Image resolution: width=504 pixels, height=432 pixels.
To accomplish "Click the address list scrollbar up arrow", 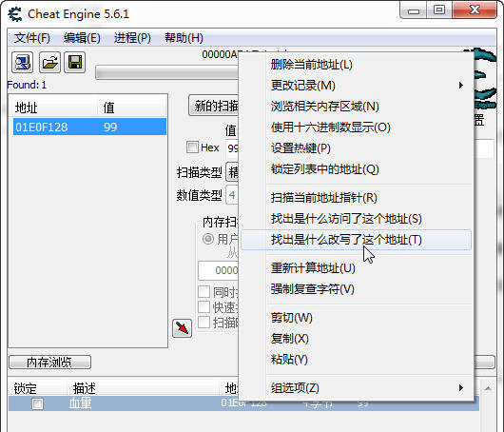I will 488,388.
